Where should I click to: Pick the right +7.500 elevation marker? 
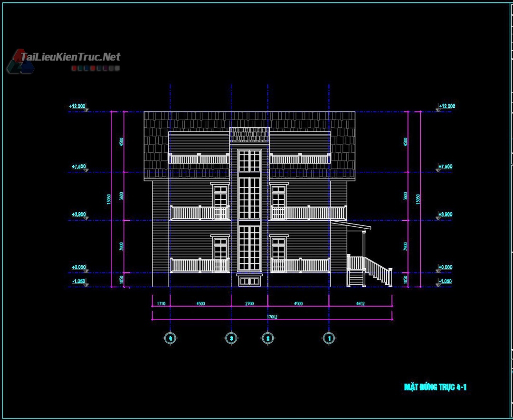445,167
